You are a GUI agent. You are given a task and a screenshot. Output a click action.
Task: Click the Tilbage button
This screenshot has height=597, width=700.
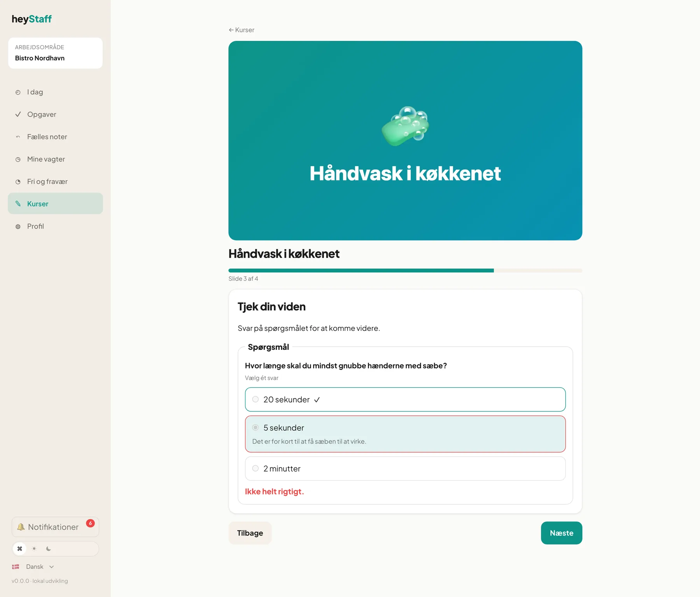[250, 533]
